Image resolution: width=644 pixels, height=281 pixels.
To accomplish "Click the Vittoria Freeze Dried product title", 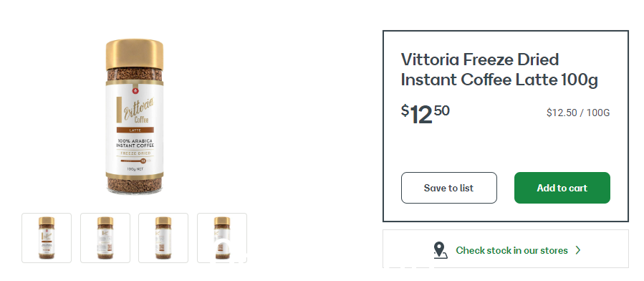I will [x=499, y=70].
